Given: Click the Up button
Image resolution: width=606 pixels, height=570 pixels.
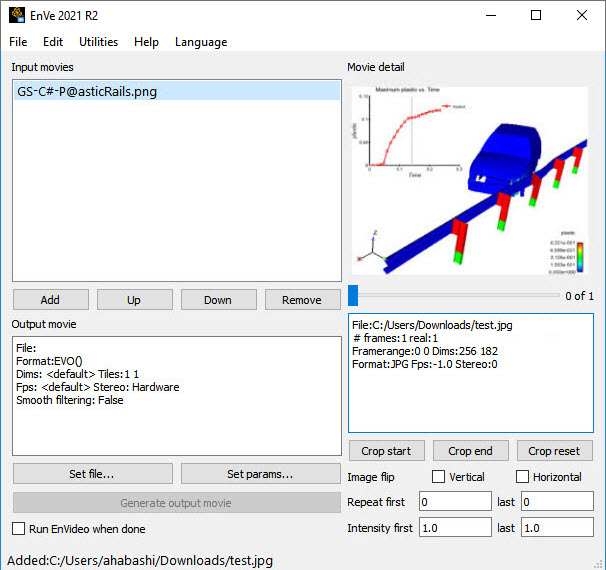Looking at the screenshot, I should coord(134,300).
